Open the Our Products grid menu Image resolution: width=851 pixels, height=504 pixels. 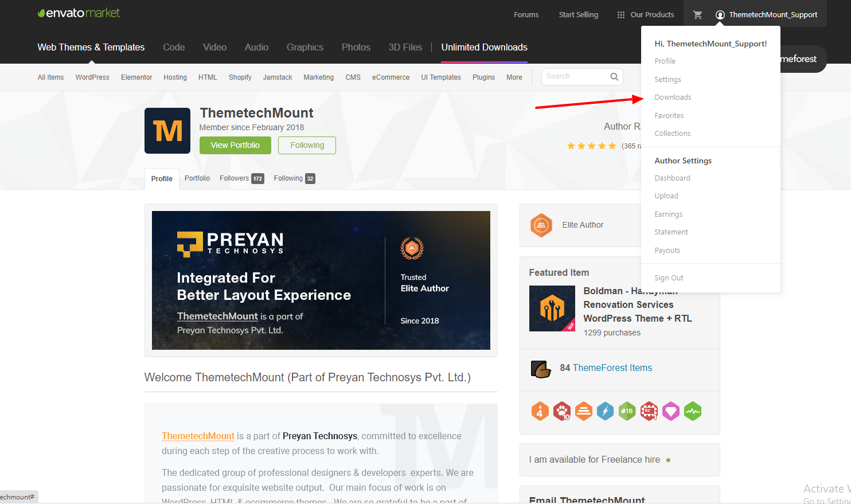646,15
